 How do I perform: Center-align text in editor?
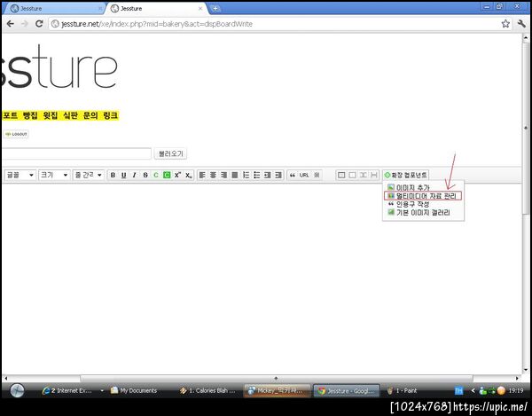click(x=213, y=175)
